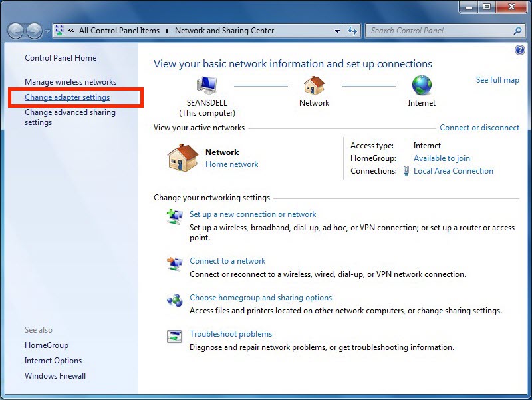Click the Connect to a network icon
The width and height of the screenshot is (532, 400).
point(174,263)
